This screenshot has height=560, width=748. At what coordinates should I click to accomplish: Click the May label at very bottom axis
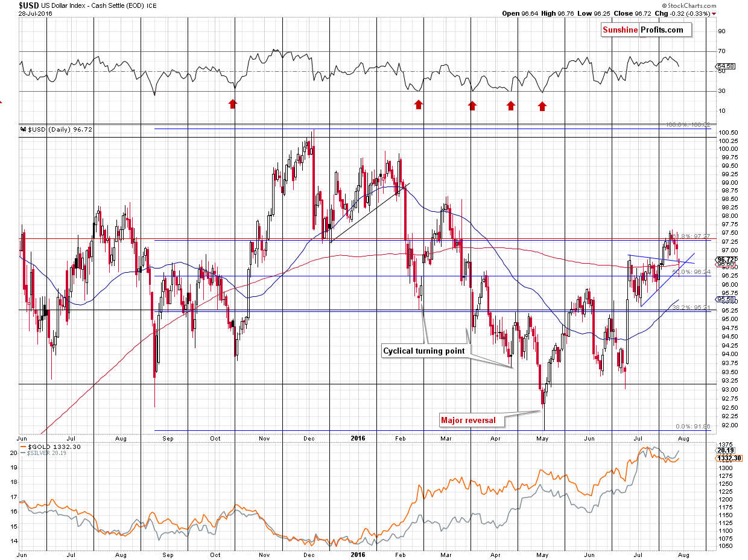(542, 555)
